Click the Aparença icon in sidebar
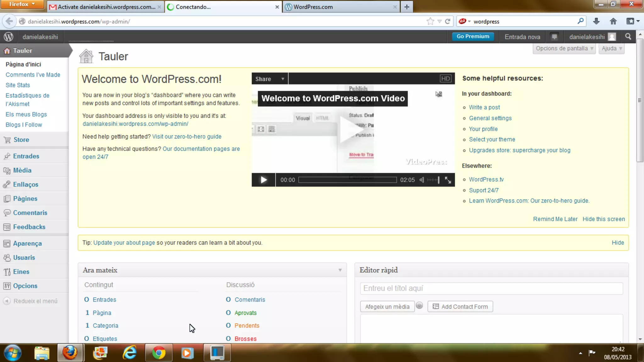The height and width of the screenshot is (362, 644). pos(7,243)
